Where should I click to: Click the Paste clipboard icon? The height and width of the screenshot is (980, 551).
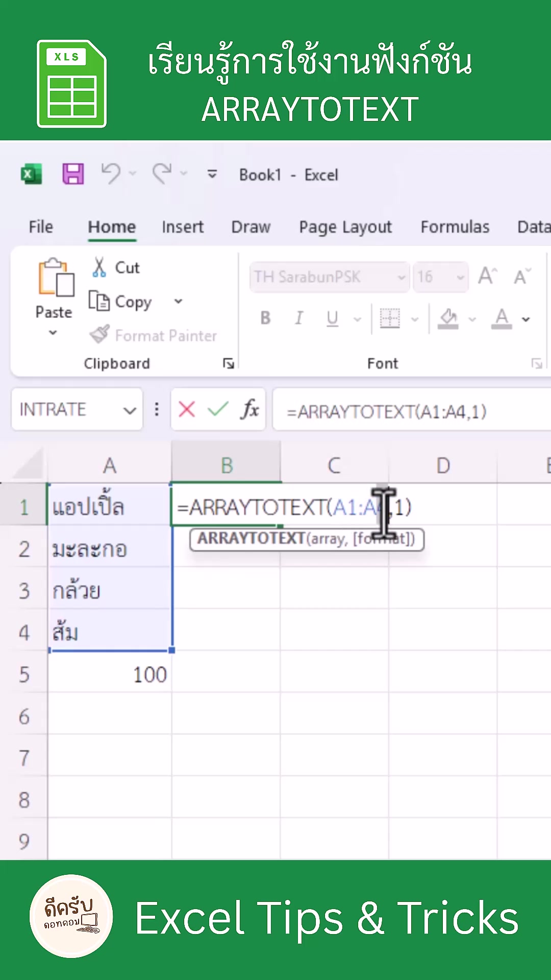pyautogui.click(x=56, y=278)
